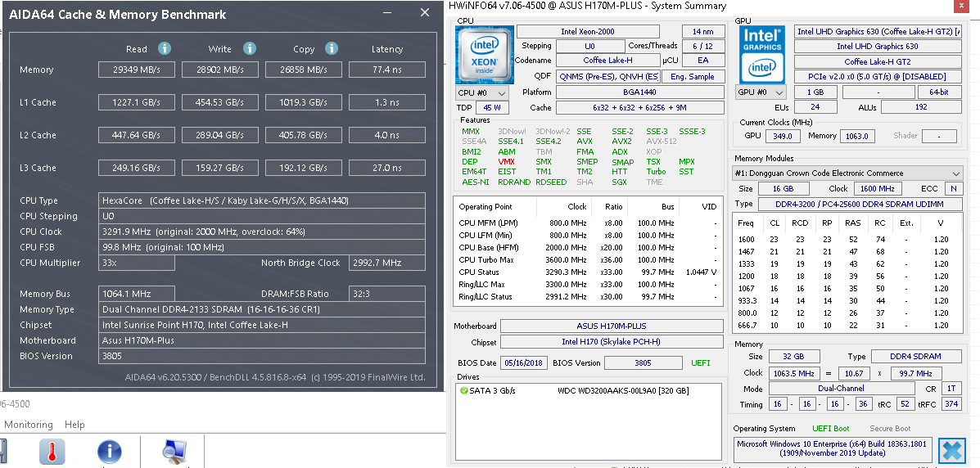This screenshot has width=980, height=468.
Task: Click the blue X close icon near OS info
Action: pos(951,450)
